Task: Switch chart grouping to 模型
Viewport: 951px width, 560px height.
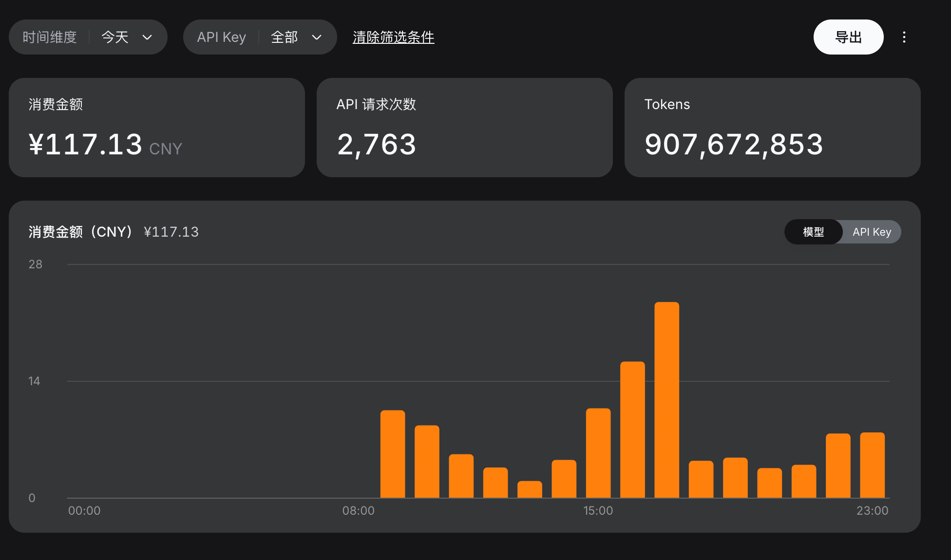Action: [x=814, y=232]
